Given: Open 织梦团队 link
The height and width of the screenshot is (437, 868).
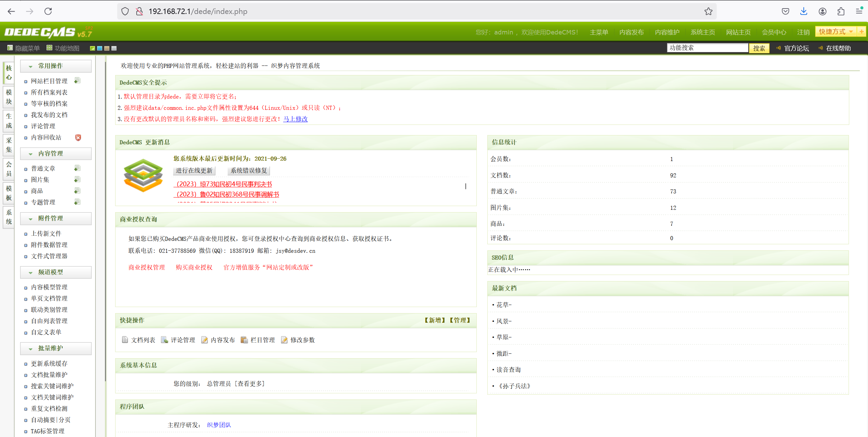Looking at the screenshot, I should tap(219, 425).
